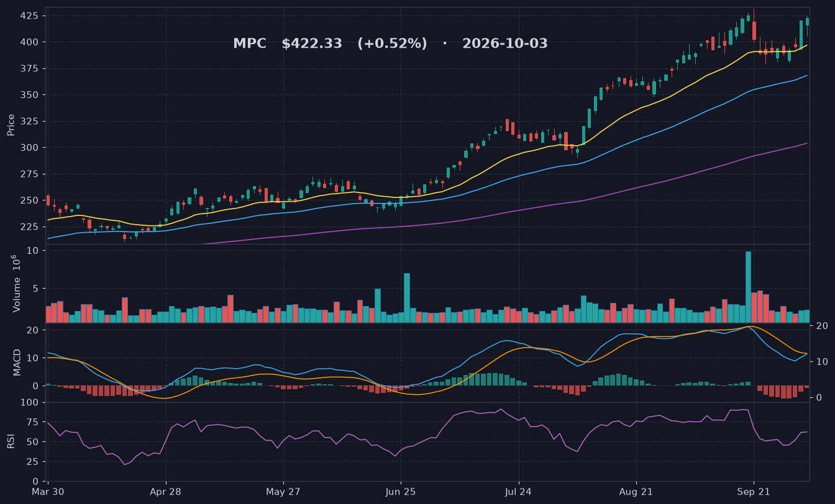The height and width of the screenshot is (504, 835).
Task: Click the Jul 24 date tick
Action: click(x=518, y=492)
